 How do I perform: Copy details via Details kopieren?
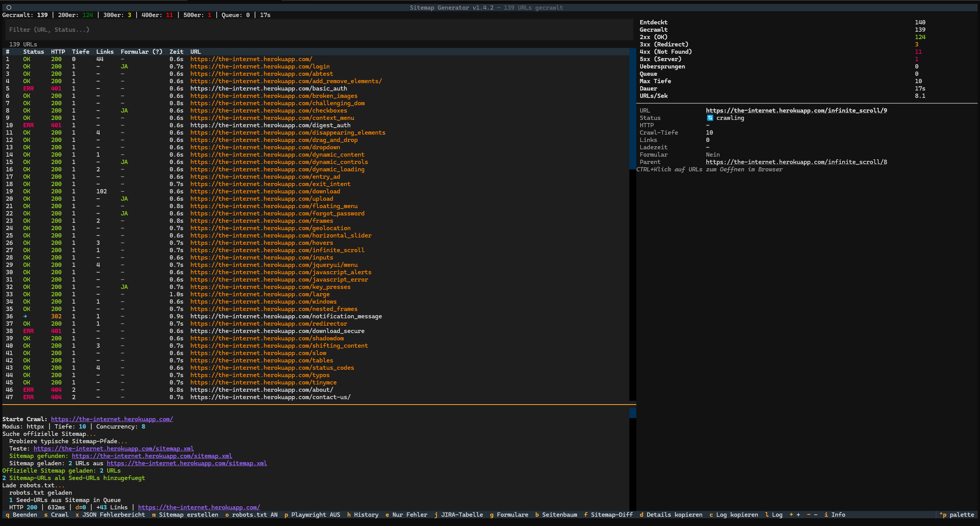672,515
